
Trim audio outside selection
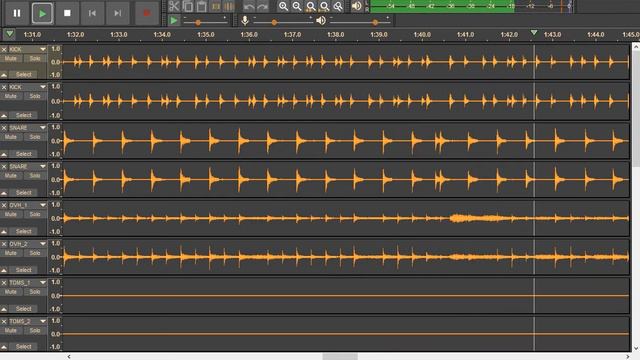pyautogui.click(x=216, y=6)
